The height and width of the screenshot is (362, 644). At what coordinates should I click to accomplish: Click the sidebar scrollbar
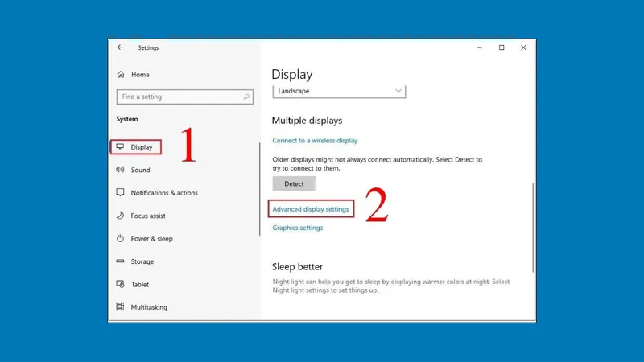[x=259, y=189]
